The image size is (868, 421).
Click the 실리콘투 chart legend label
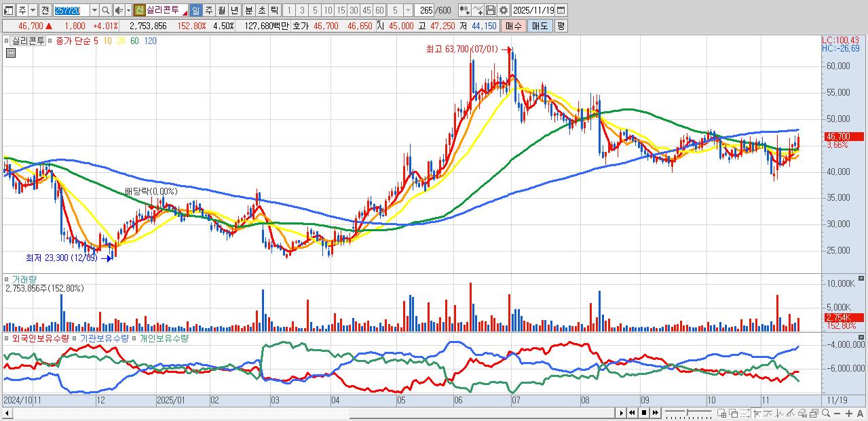point(29,41)
